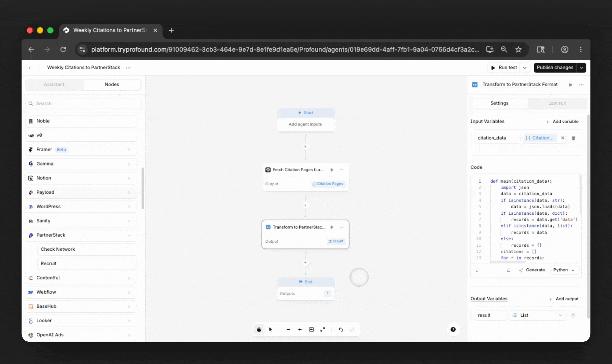The image size is (612, 364).
Task: Open browser profile account icon
Action: coord(564,50)
